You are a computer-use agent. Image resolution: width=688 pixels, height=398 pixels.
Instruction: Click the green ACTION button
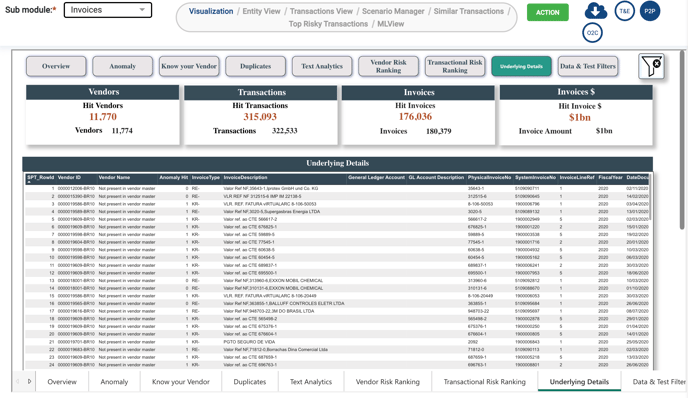pyautogui.click(x=548, y=12)
